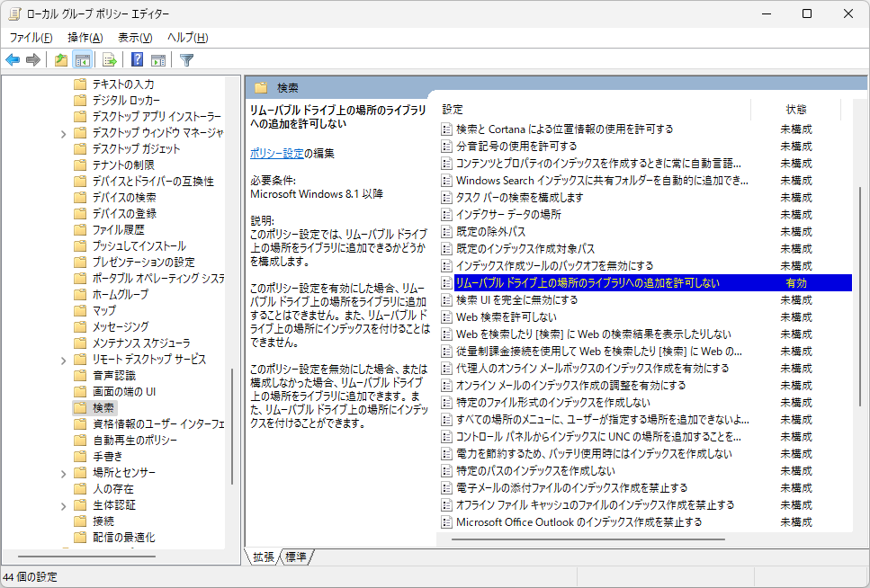Select '代理人のオンライン メールボックスのインデックス作成を有効にする'
This screenshot has height=588, width=870.
[593, 369]
